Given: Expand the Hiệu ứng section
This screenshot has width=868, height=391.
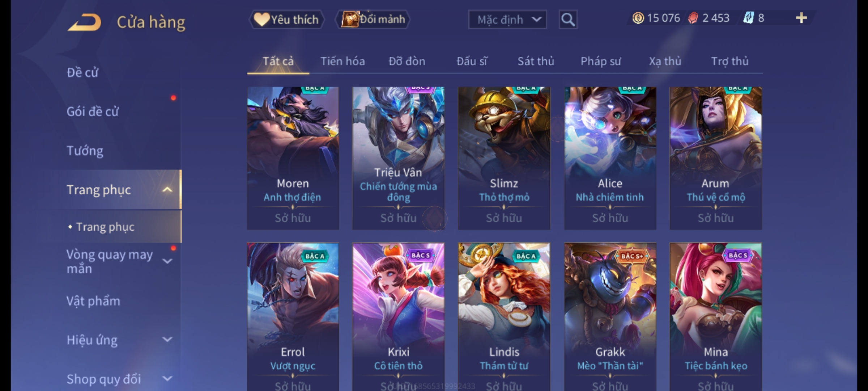Looking at the screenshot, I should point(167,340).
